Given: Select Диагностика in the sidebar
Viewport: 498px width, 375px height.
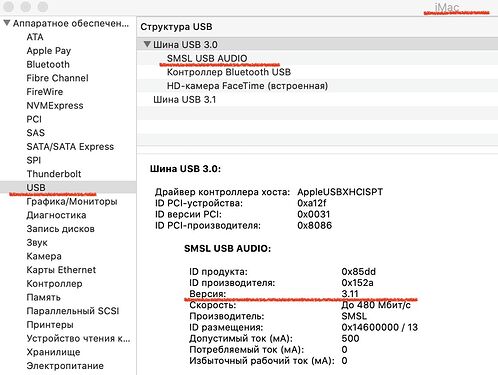Looking at the screenshot, I should (x=56, y=215).
